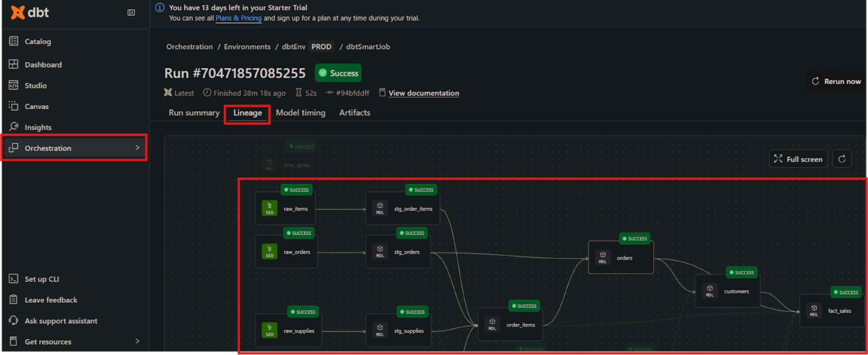This screenshot has height=355, width=868.
Task: Collapse the sidebar with the panel icon
Action: tap(131, 13)
